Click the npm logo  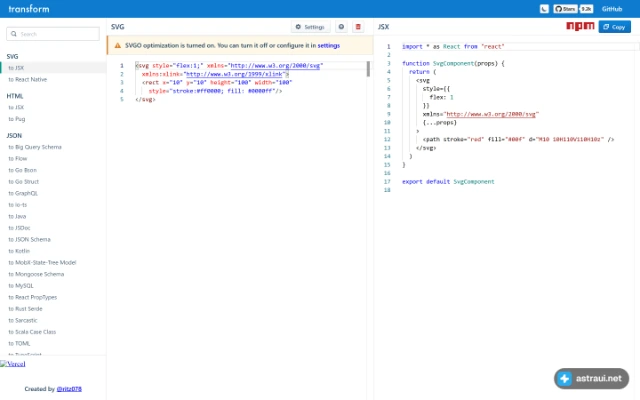(x=580, y=27)
